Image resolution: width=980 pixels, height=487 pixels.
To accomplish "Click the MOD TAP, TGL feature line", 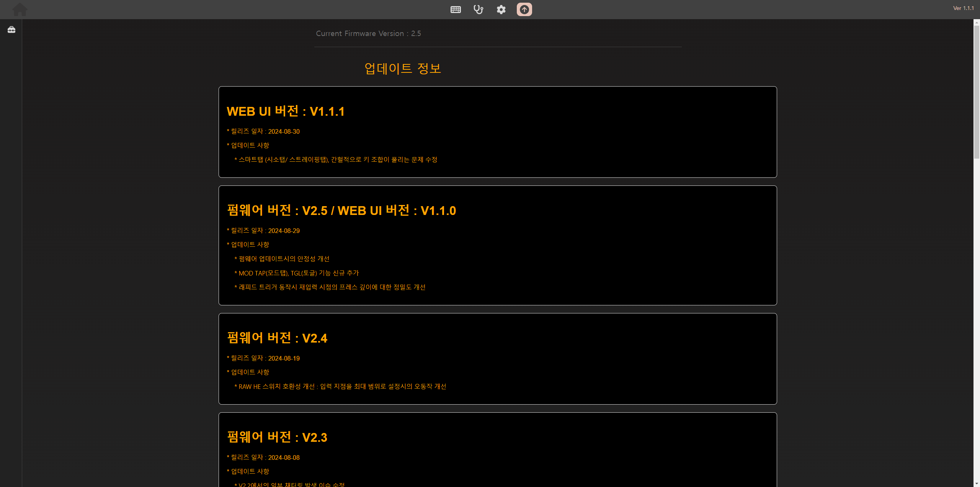I will pyautogui.click(x=297, y=273).
